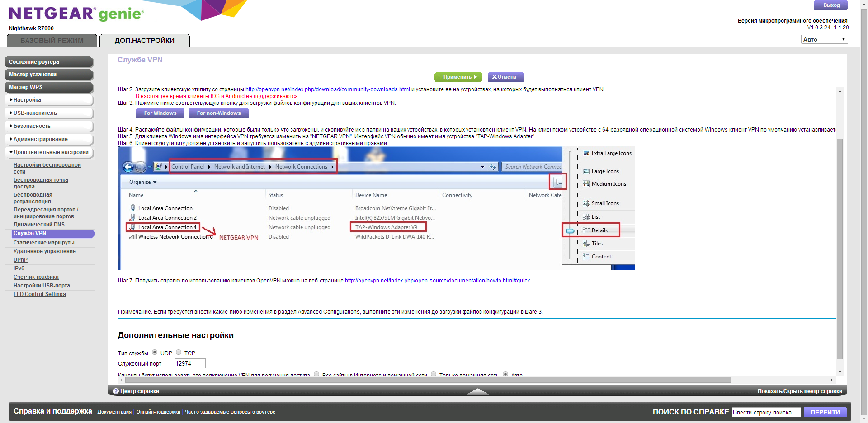Open Часто задаваемые вопросы о роутере link

[x=230, y=412]
